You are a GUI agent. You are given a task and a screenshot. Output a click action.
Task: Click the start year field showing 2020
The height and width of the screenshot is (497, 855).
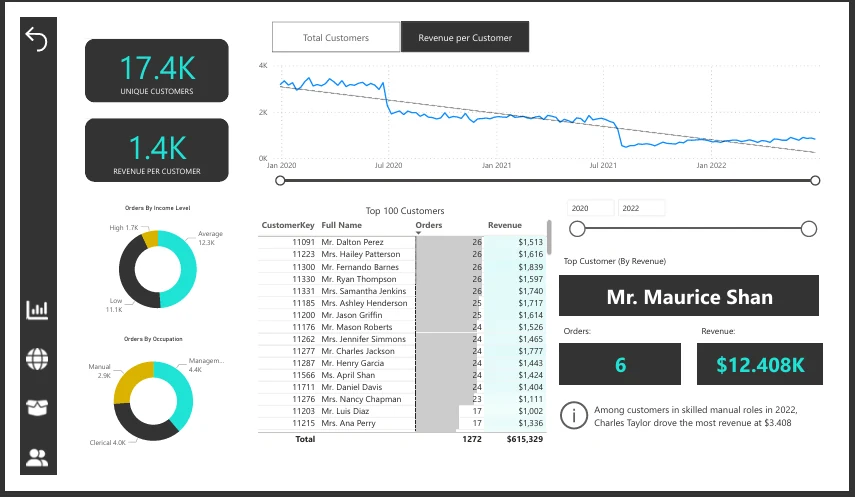pos(591,208)
